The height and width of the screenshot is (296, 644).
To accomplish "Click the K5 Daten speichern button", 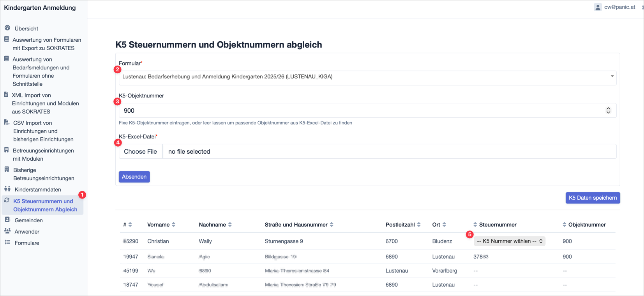I will point(592,198).
